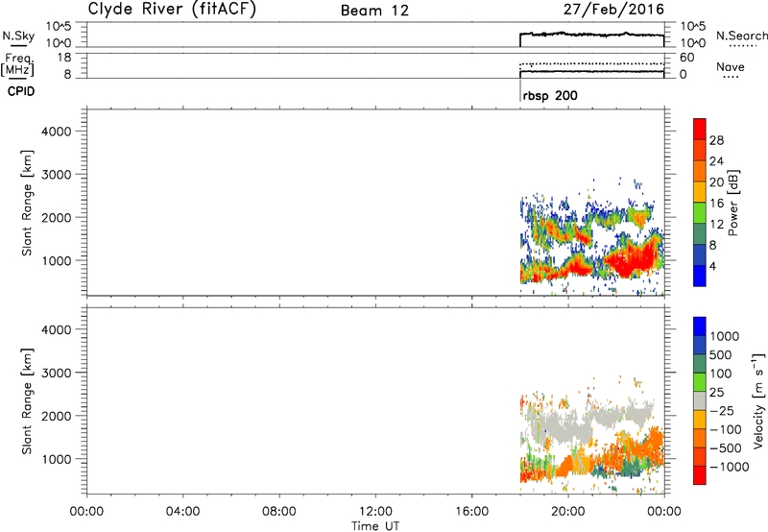Click the '18' frequency axis label
Viewport: 768px width, 532px height.
tap(64, 58)
